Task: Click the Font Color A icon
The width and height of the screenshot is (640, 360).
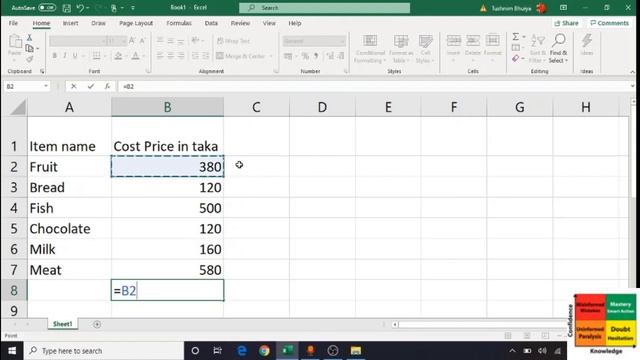Action: tap(136, 56)
